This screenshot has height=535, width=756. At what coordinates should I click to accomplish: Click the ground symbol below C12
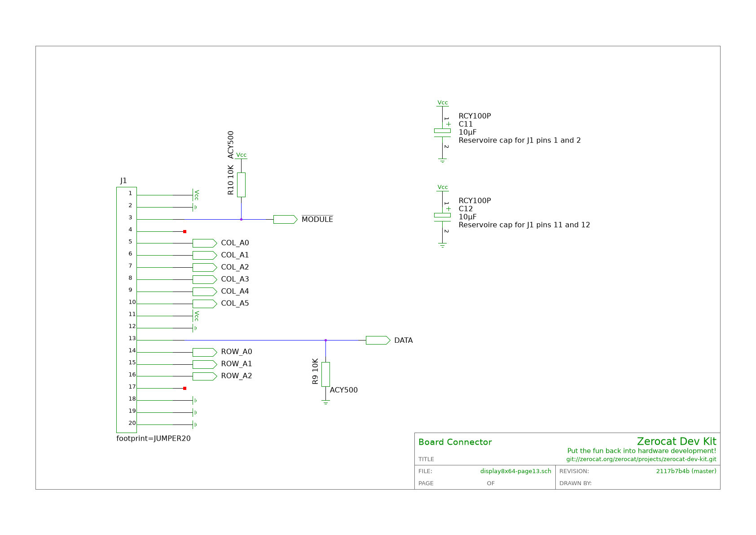(x=442, y=245)
